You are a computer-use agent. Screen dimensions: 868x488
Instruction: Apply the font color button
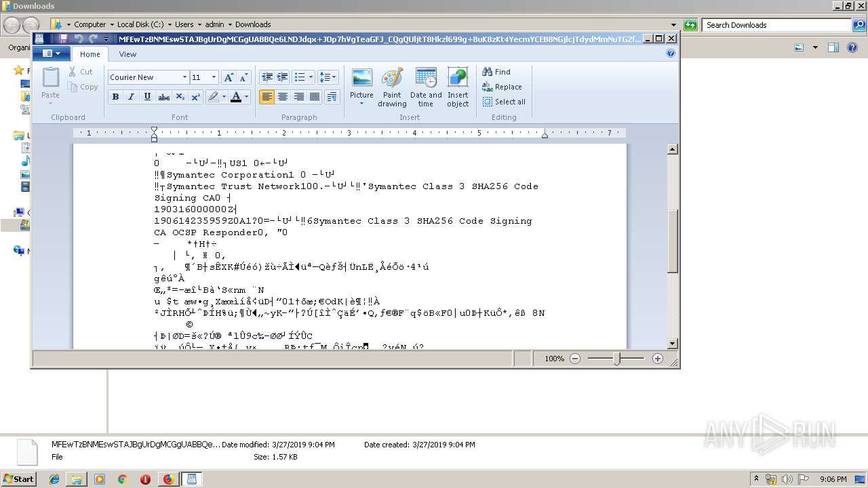[235, 97]
